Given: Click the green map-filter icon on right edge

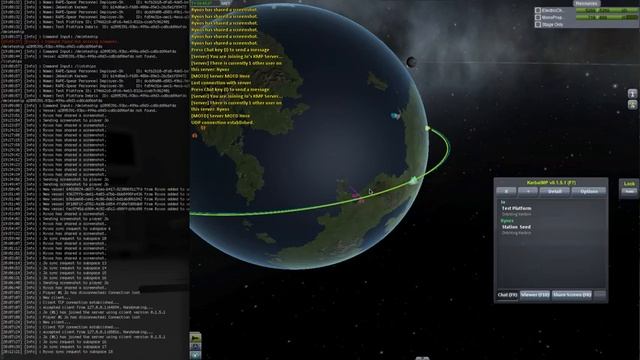Looking at the screenshot, I should 632,105.
